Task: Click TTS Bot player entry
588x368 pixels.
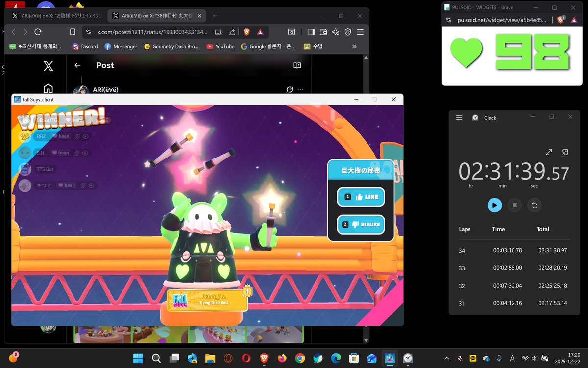Action: [x=45, y=169]
